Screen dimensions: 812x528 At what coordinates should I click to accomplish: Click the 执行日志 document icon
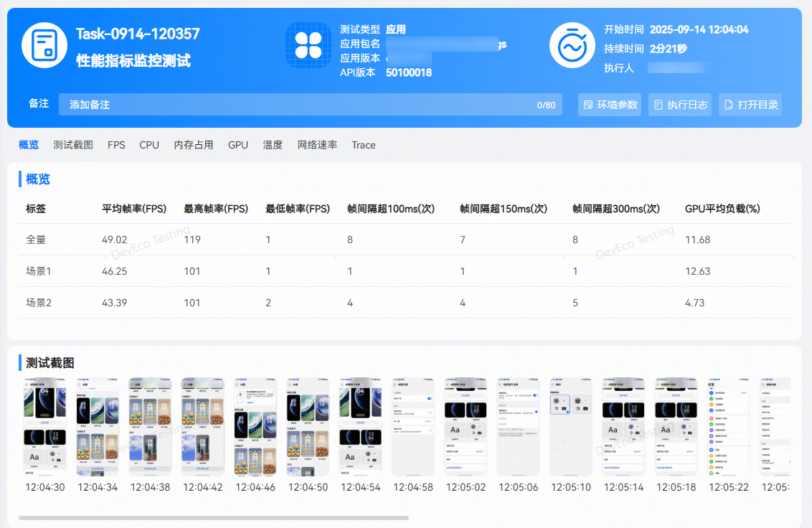tap(658, 105)
